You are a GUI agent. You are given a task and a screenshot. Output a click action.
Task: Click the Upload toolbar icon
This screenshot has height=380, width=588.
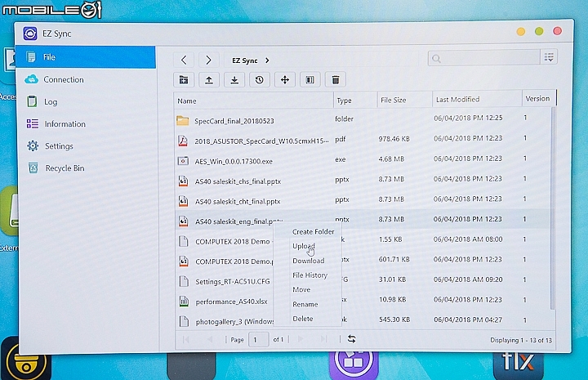point(209,79)
